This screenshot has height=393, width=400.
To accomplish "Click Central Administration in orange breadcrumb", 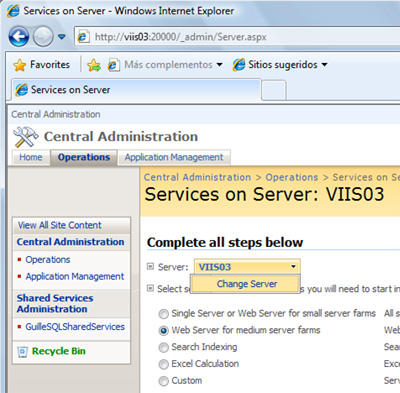I will [x=197, y=177].
